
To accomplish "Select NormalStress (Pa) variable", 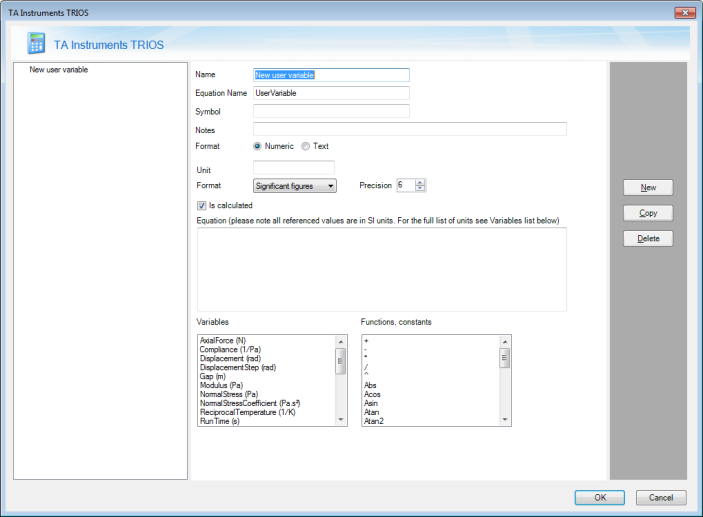I will pyautogui.click(x=229, y=394).
